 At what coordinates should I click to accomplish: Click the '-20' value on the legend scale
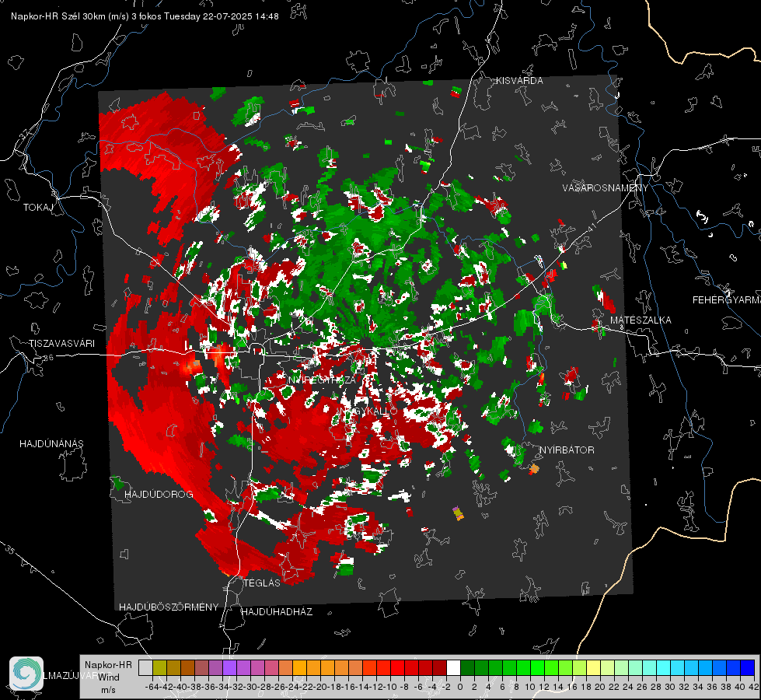tap(320, 687)
